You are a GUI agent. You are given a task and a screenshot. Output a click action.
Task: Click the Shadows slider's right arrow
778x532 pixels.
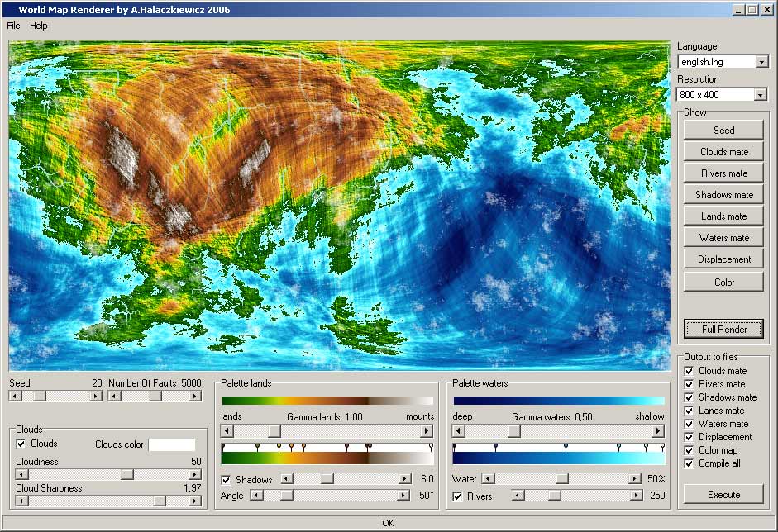click(405, 479)
